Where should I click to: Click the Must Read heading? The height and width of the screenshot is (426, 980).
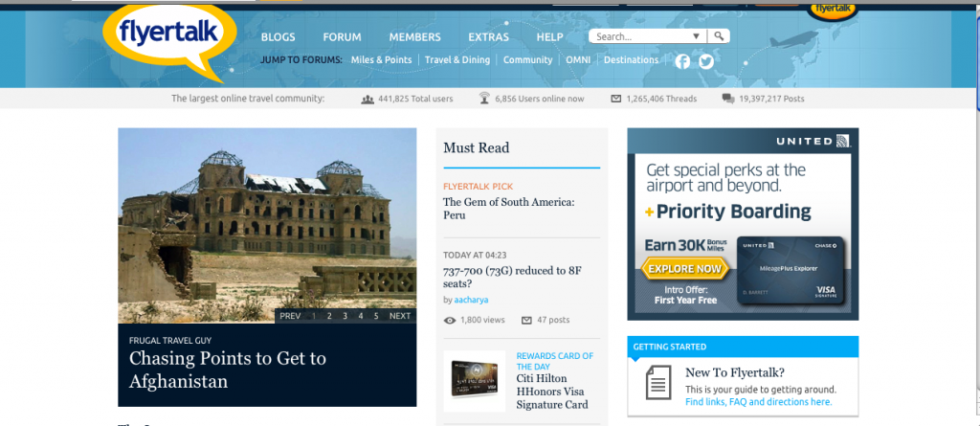click(x=477, y=147)
